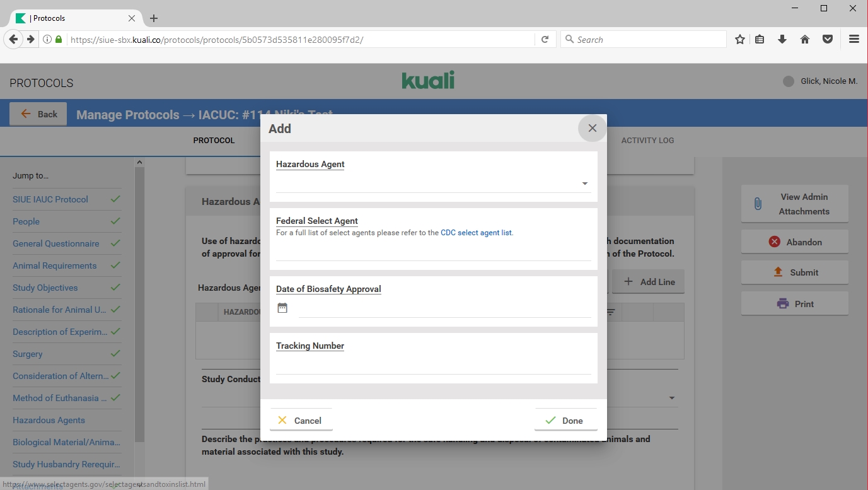Click the paperclip View Admin Attachments icon
868x490 pixels.
(758, 204)
